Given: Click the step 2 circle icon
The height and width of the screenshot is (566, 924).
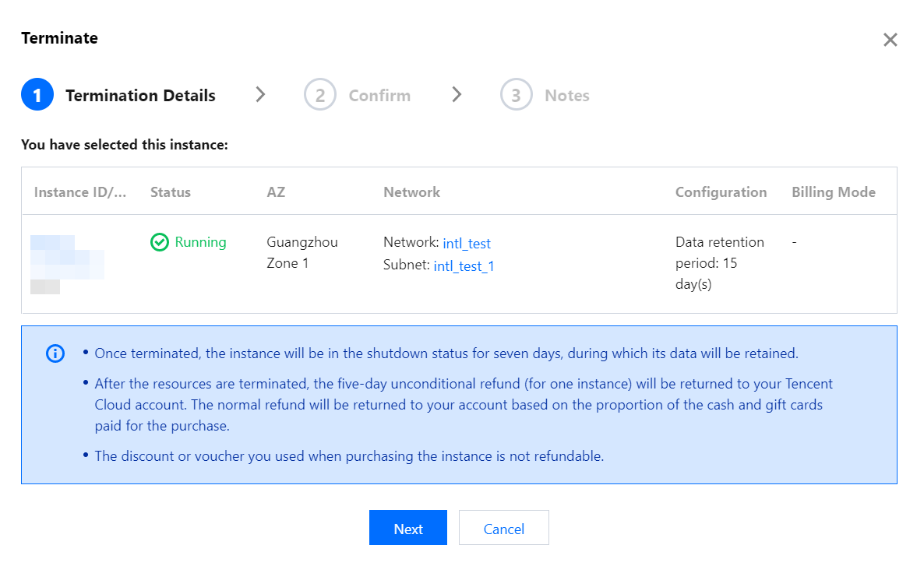Looking at the screenshot, I should (x=320, y=96).
